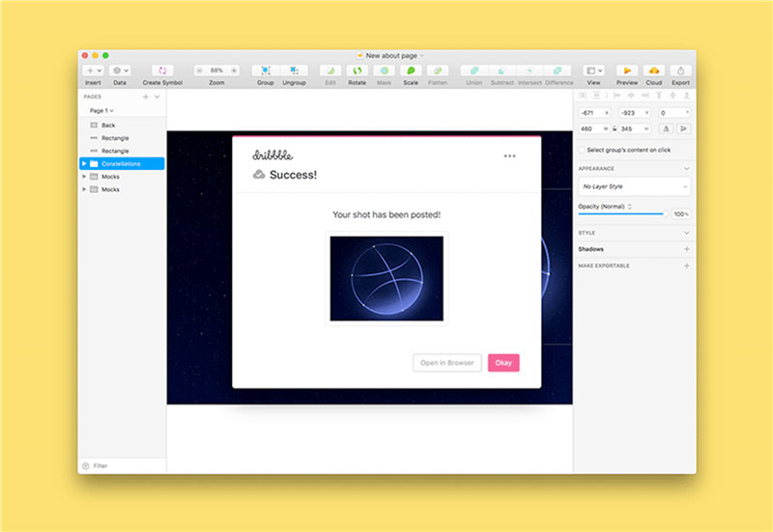This screenshot has width=773, height=532.
Task: Click align left icon in inspector
Action: click(x=616, y=95)
